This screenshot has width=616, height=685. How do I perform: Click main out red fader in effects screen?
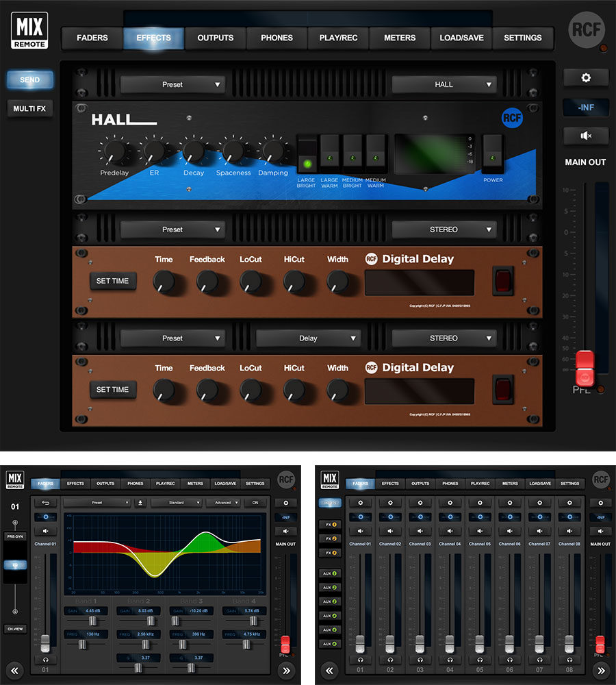pos(585,368)
